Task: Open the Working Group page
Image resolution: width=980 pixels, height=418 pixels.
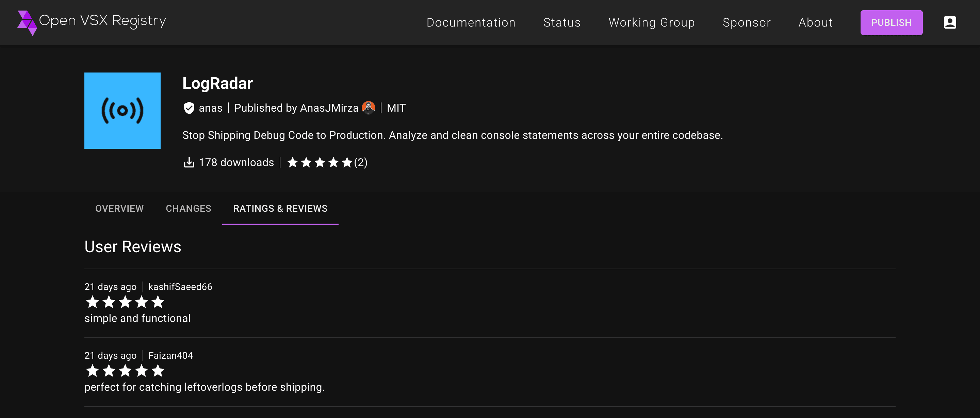Action: click(x=652, y=22)
